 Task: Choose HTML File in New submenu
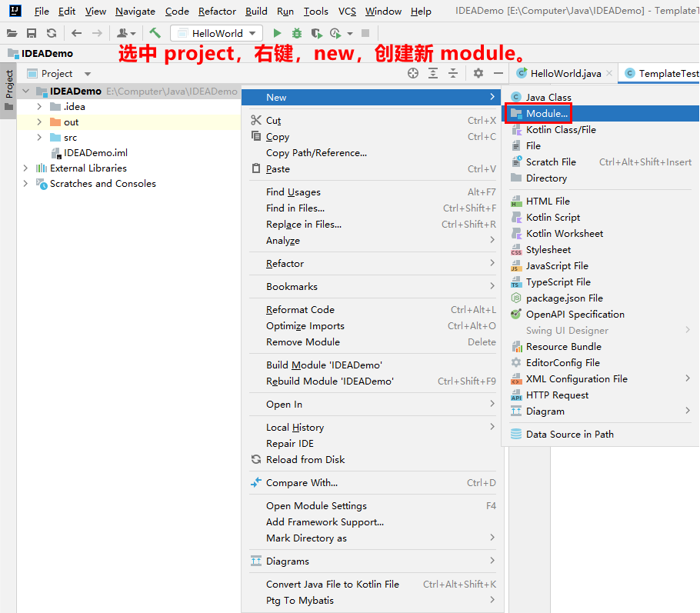(600, 202)
